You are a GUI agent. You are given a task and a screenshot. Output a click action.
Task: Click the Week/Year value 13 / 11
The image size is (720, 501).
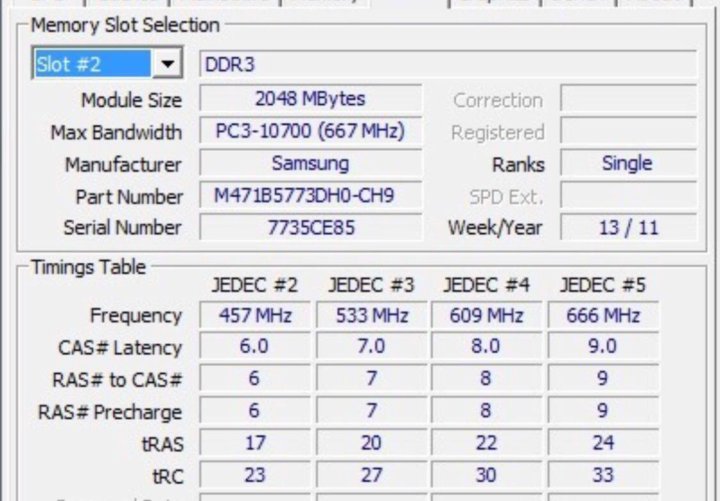tap(628, 228)
